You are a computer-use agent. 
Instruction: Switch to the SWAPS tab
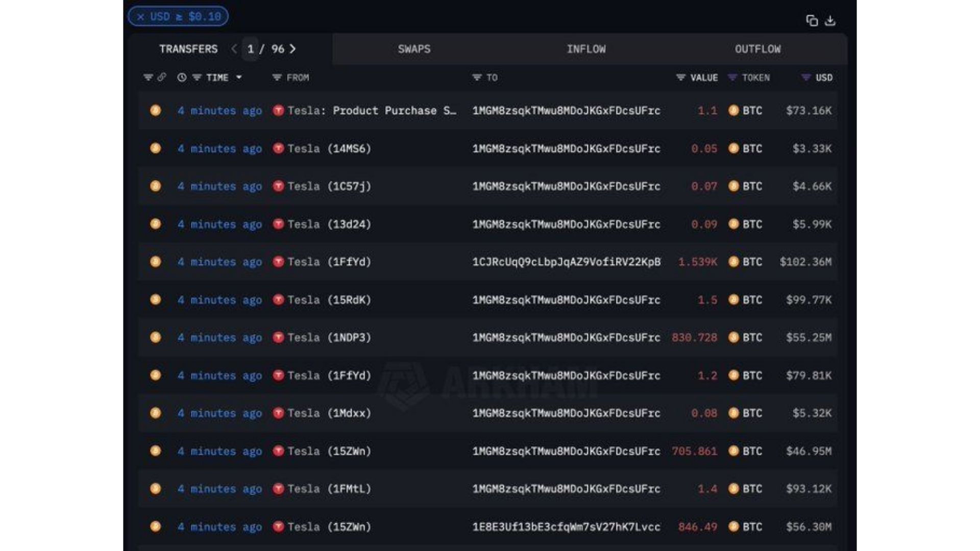click(413, 49)
